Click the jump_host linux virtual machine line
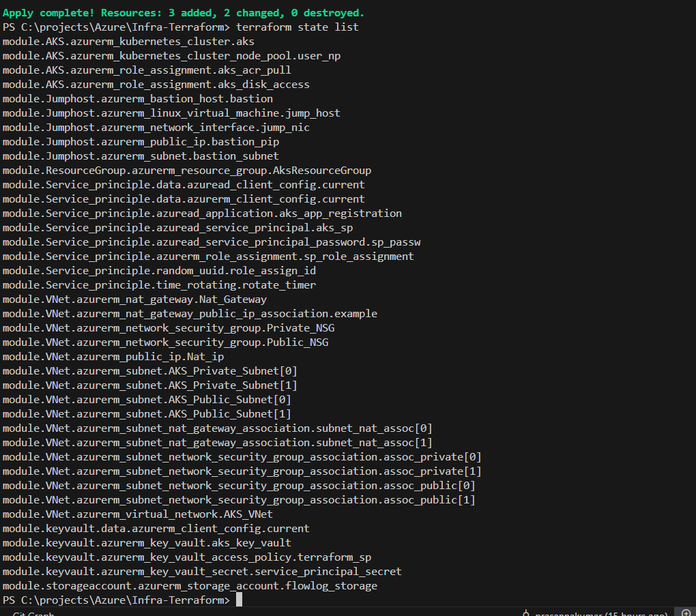This screenshot has width=696, height=616. click(171, 113)
